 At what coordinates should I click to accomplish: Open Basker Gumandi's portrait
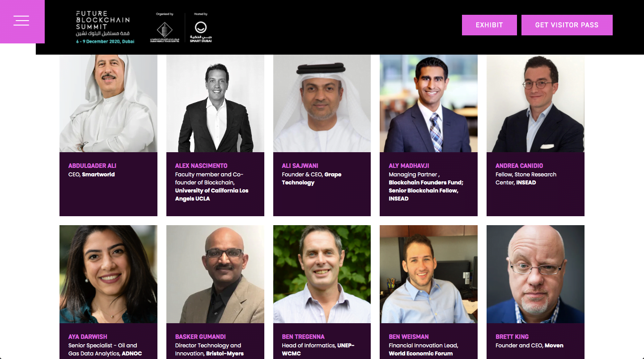pos(215,274)
